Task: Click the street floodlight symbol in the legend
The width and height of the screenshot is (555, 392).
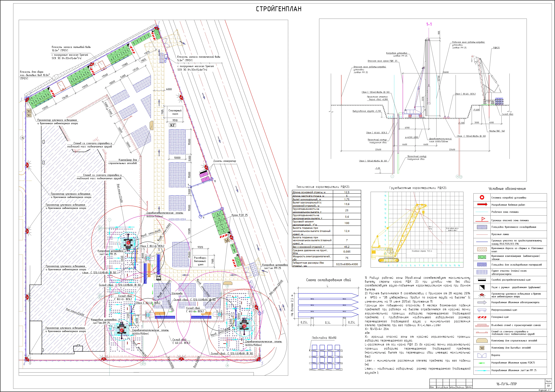Action: [482, 295]
